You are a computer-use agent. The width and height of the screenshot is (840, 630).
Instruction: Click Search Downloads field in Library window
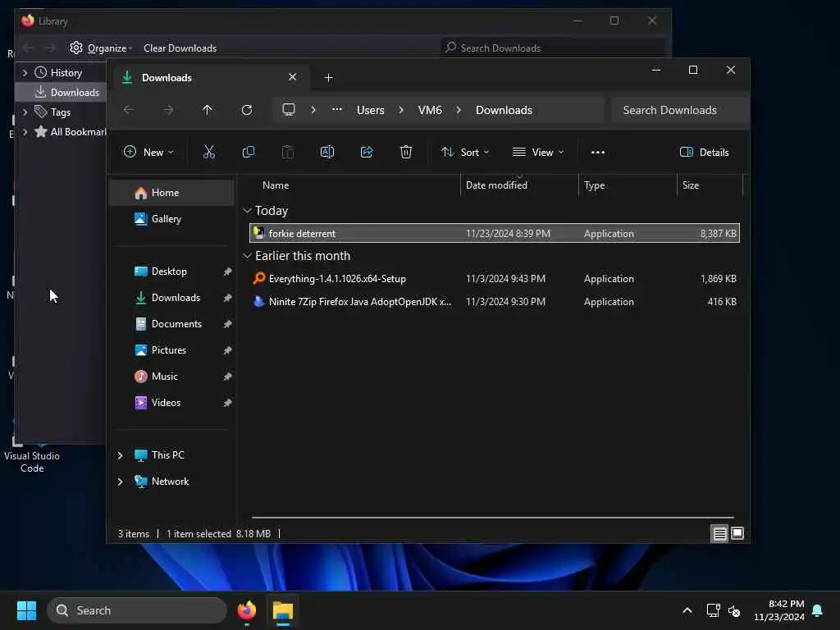tap(553, 48)
